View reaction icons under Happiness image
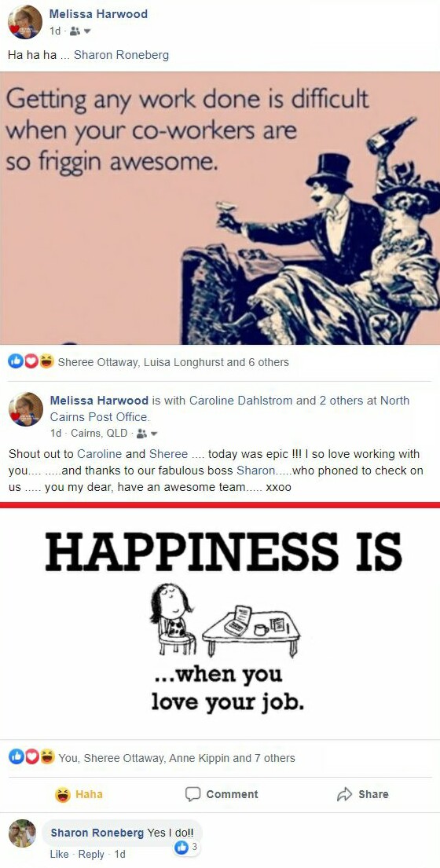Screen dimensions: 440x868 point(31,757)
